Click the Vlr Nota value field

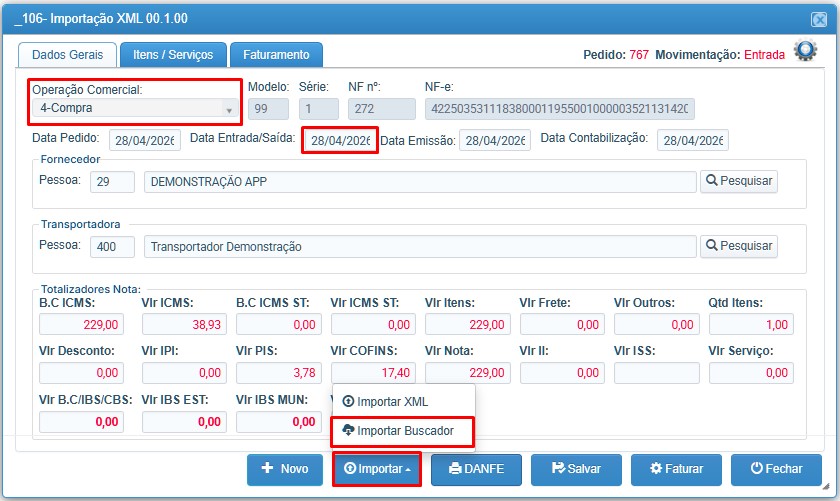click(468, 372)
